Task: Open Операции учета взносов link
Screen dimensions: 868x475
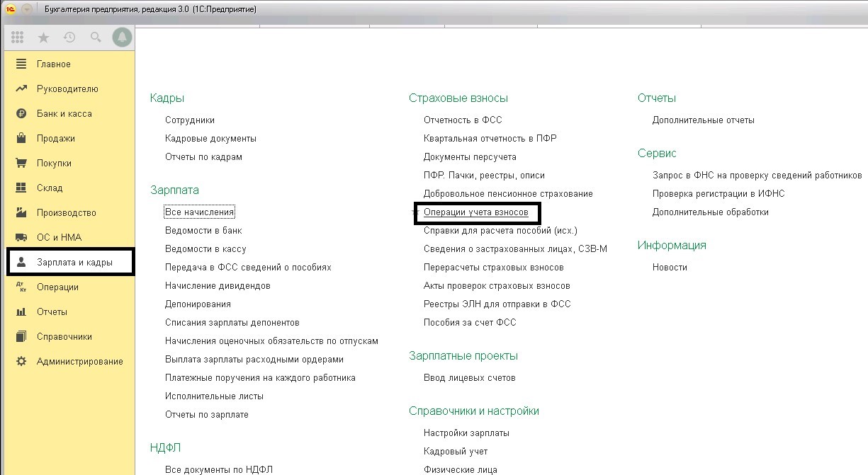Action: coord(475,212)
